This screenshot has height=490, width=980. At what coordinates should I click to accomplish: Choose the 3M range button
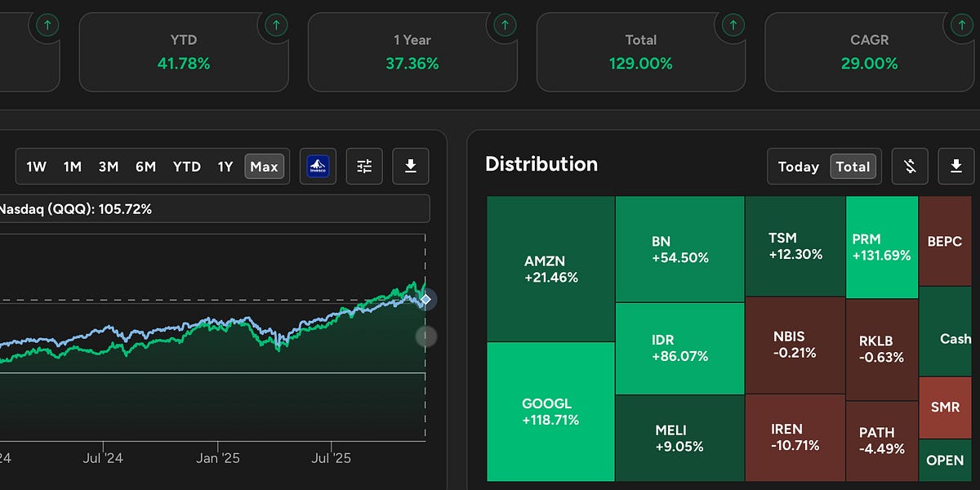(x=109, y=167)
